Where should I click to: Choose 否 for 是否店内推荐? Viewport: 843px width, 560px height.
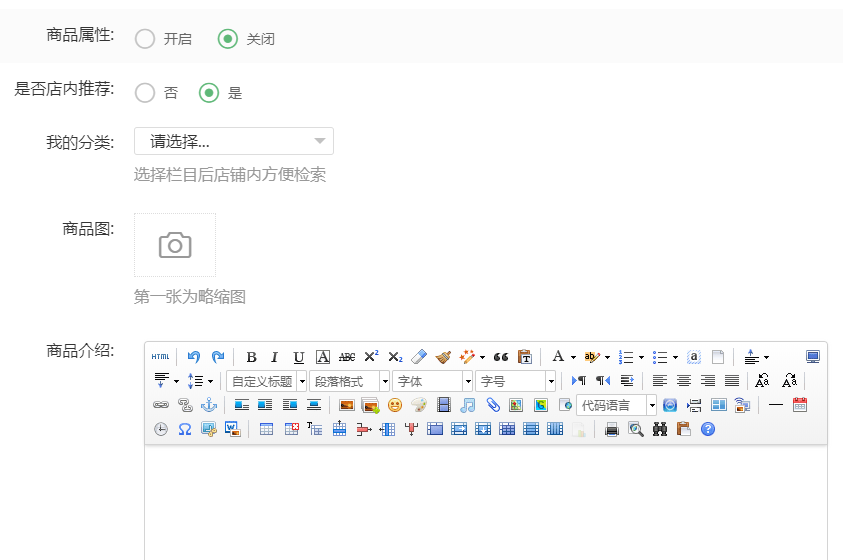point(145,93)
